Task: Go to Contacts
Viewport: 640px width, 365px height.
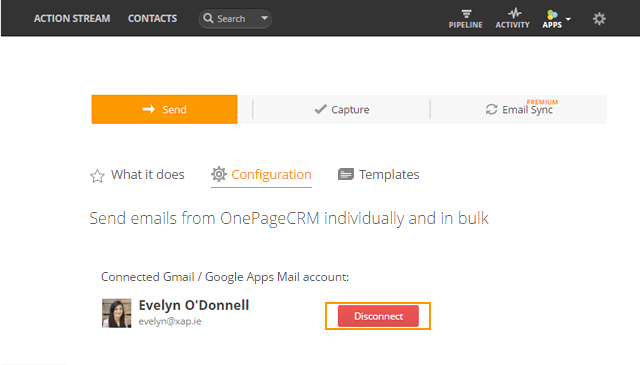Action: (x=152, y=18)
